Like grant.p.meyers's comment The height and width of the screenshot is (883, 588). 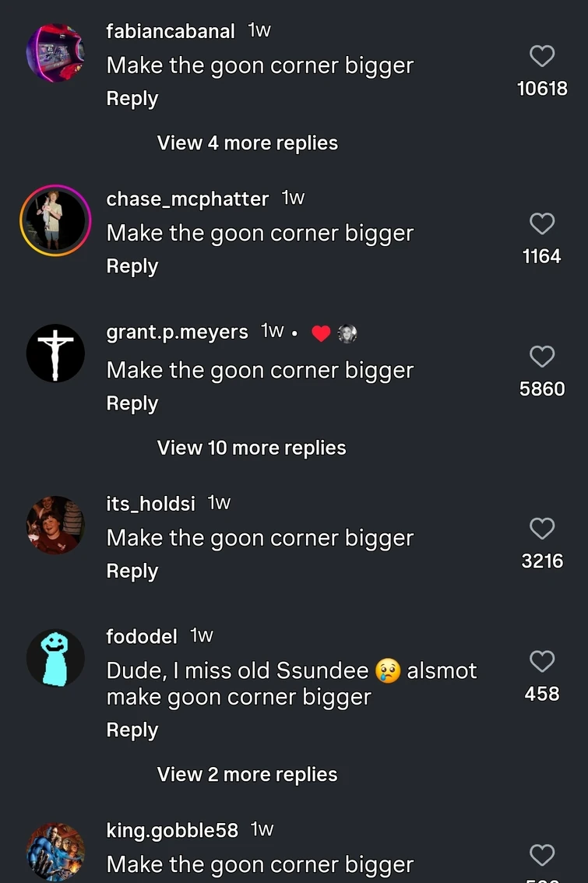coord(542,357)
